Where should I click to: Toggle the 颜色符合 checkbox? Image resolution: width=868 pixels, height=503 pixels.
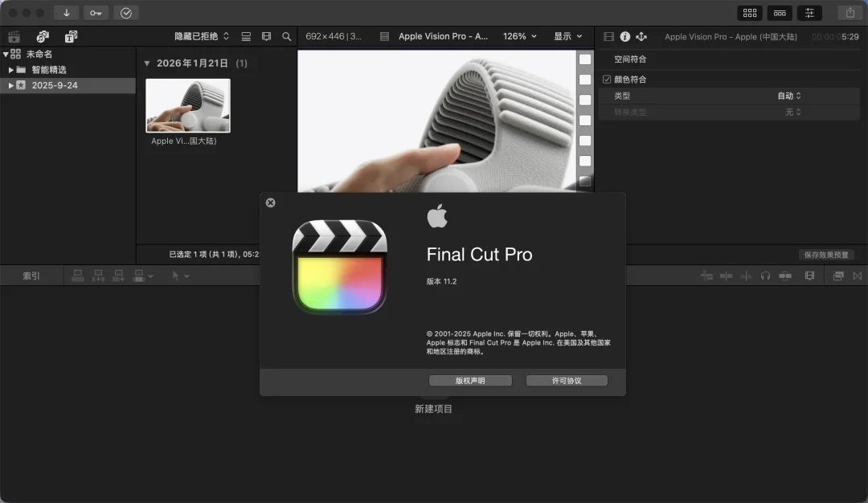[607, 80]
